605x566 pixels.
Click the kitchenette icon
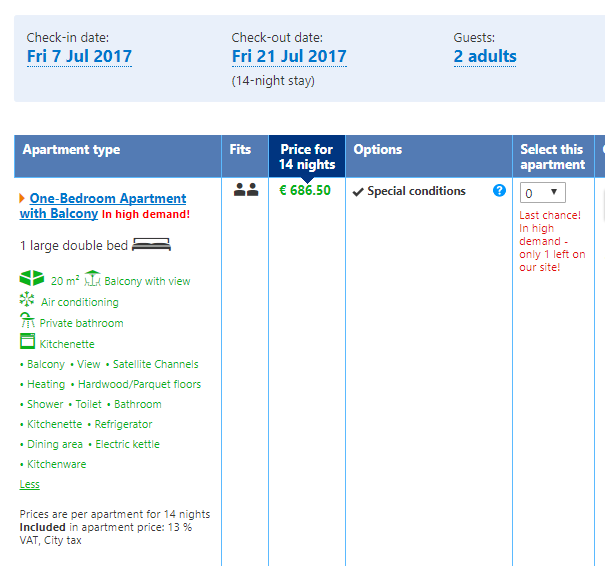pos(27,342)
